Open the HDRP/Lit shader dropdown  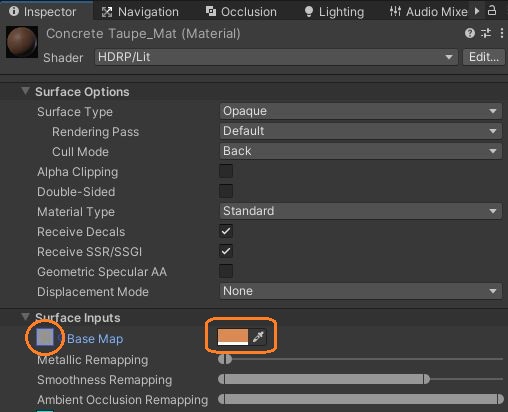click(276, 57)
